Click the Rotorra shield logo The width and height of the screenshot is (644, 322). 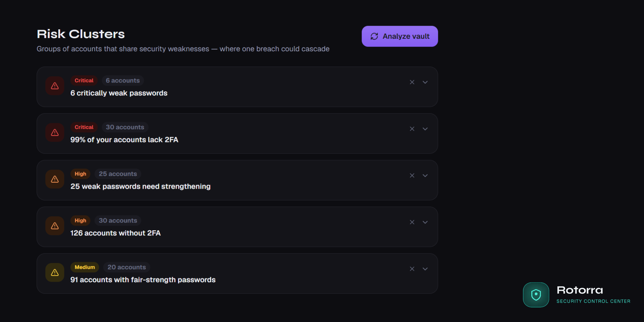coord(536,295)
